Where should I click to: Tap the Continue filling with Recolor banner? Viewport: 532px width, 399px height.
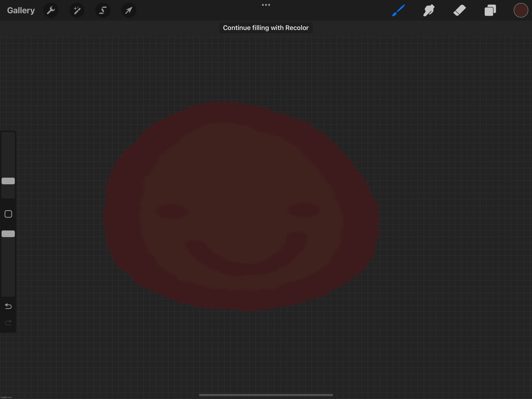click(266, 28)
